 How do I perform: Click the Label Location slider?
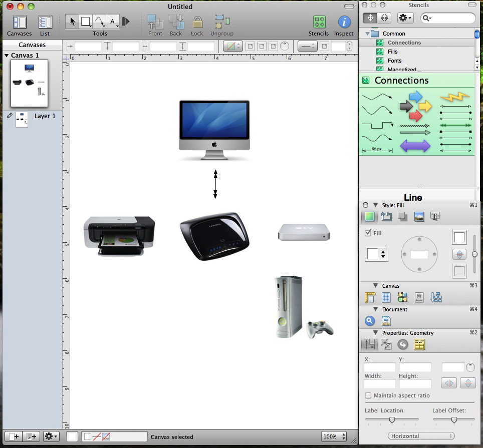tap(392, 420)
